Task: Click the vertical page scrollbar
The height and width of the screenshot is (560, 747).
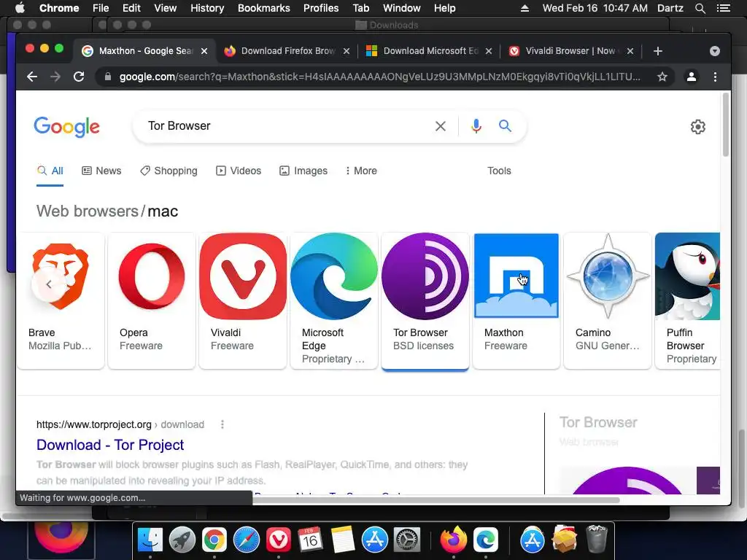Action: (x=726, y=125)
